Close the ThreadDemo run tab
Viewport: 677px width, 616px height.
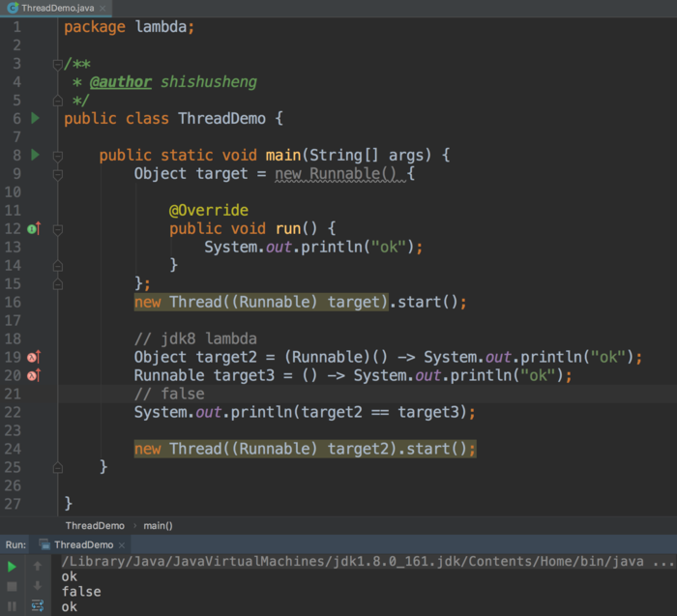(x=122, y=545)
